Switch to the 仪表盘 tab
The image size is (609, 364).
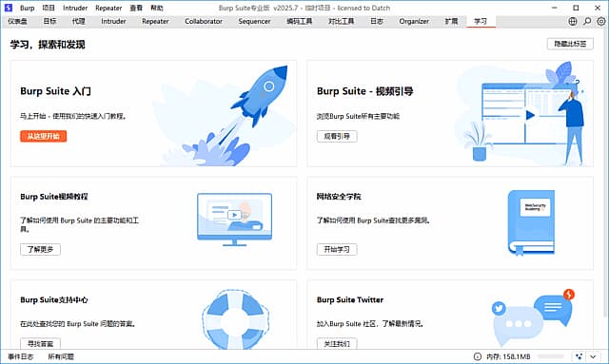[x=17, y=21]
